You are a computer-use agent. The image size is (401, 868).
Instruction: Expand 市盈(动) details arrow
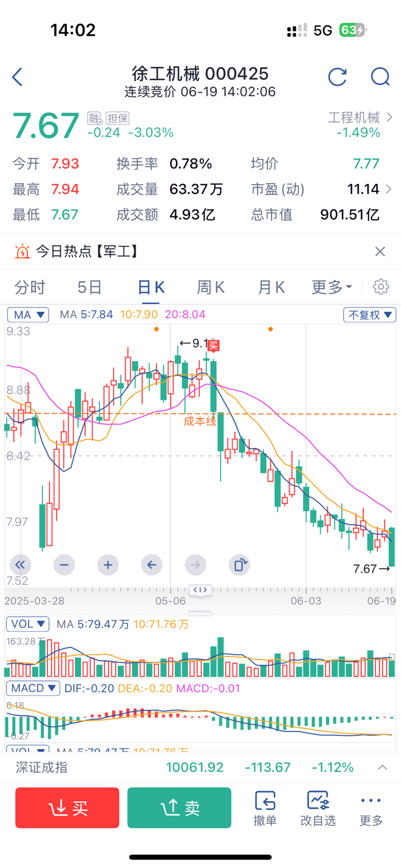(x=388, y=189)
